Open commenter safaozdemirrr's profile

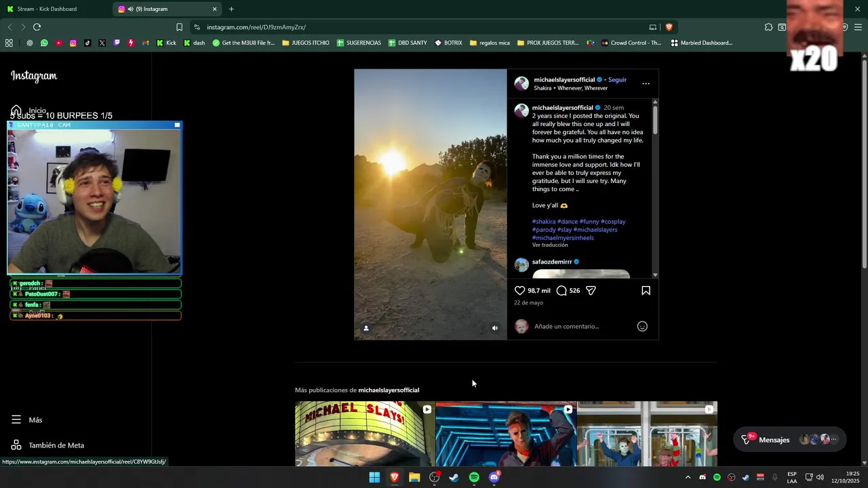(x=552, y=262)
